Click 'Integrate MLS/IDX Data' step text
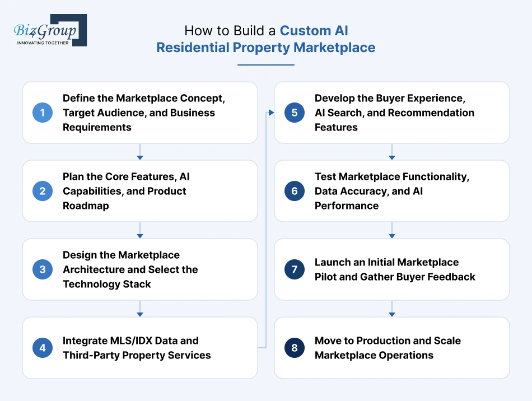Image resolution: width=532 pixels, height=401 pixels. point(137,348)
